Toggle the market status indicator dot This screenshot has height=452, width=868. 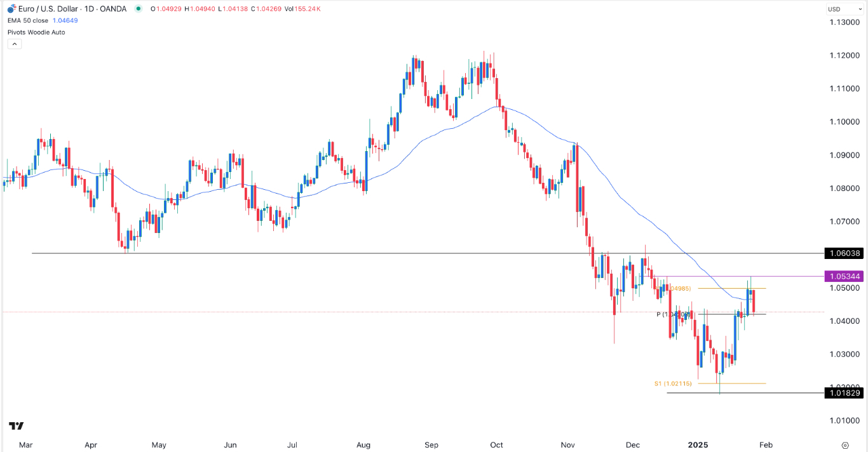[138, 10]
